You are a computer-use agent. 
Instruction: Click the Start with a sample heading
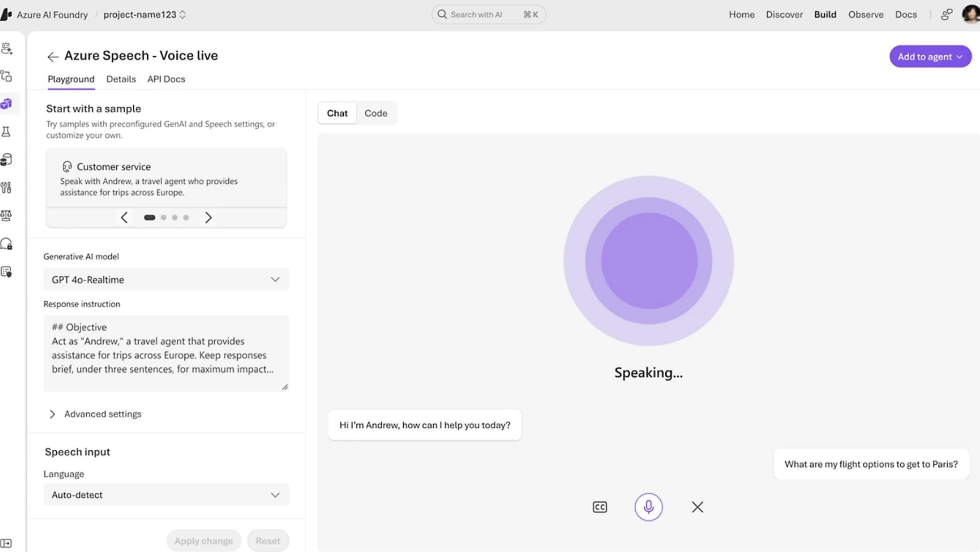tap(93, 109)
